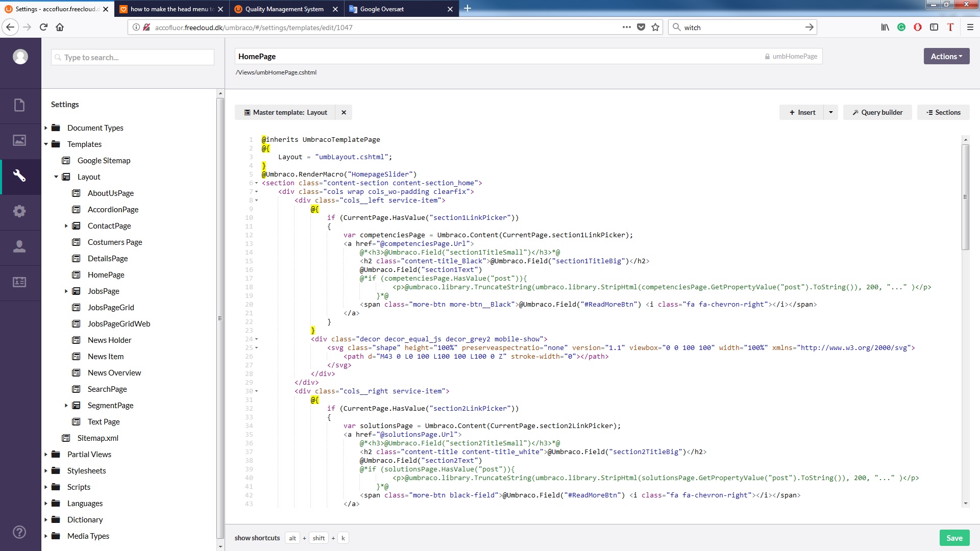Open the green Grammarly extension icon
This screenshot has height=551, width=980.
(901, 27)
